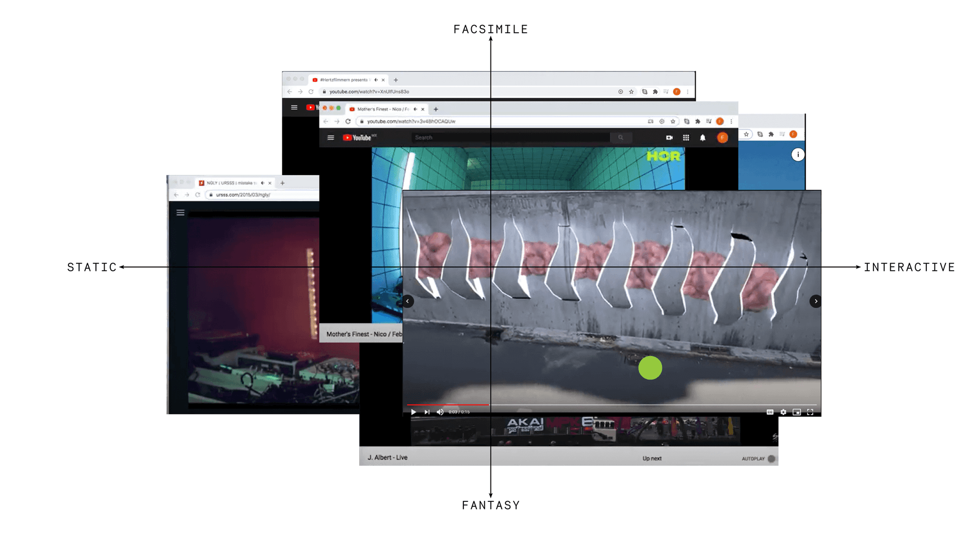Open the YouTube account avatar menu

point(722,138)
